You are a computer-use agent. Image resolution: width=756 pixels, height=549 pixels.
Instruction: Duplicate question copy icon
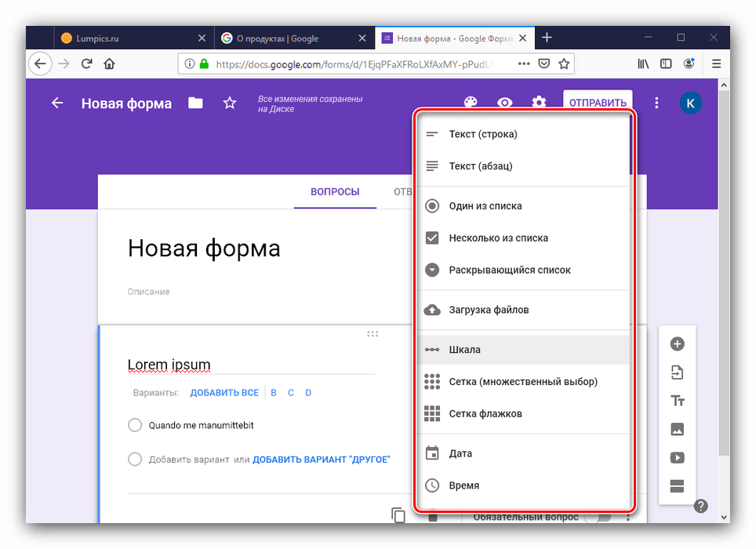pyautogui.click(x=398, y=514)
